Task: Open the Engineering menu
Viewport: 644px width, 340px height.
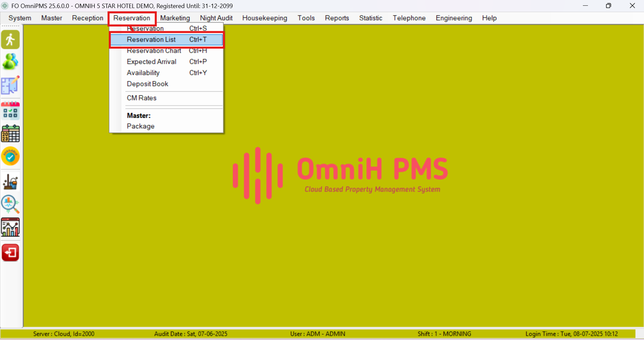Action: pyautogui.click(x=454, y=18)
